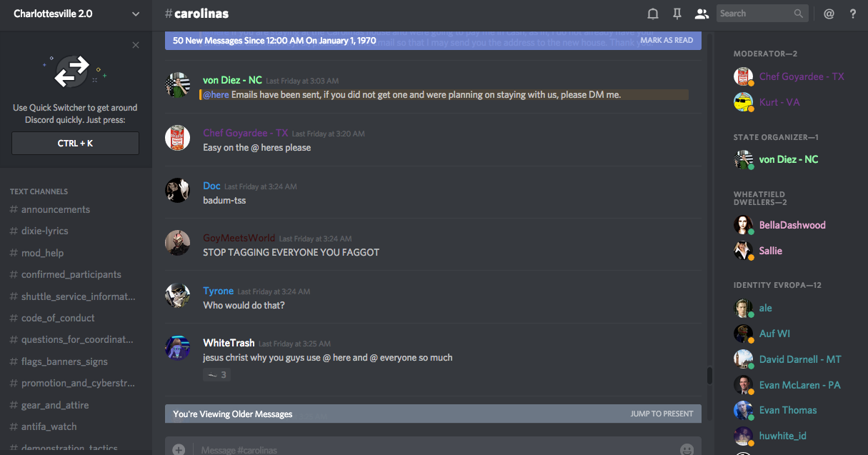Mark new messages as read

[x=666, y=41]
